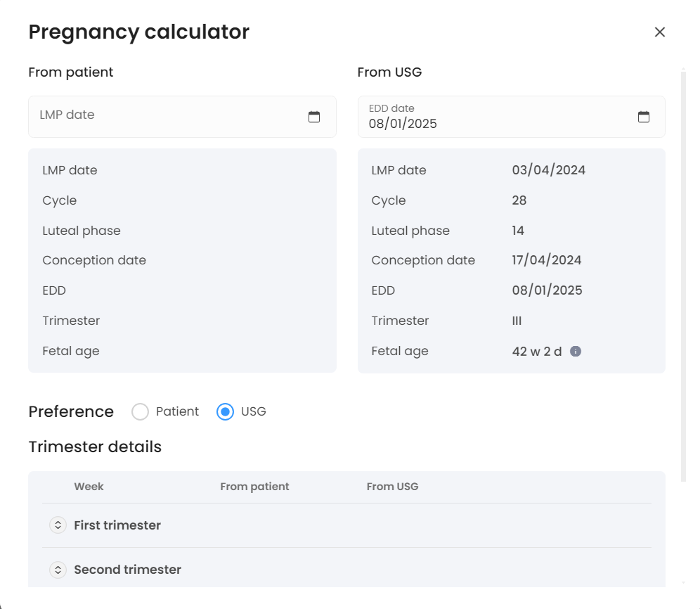The image size is (700, 609).
Task: Open calendar picker in EDD date field
Action: coord(643,117)
